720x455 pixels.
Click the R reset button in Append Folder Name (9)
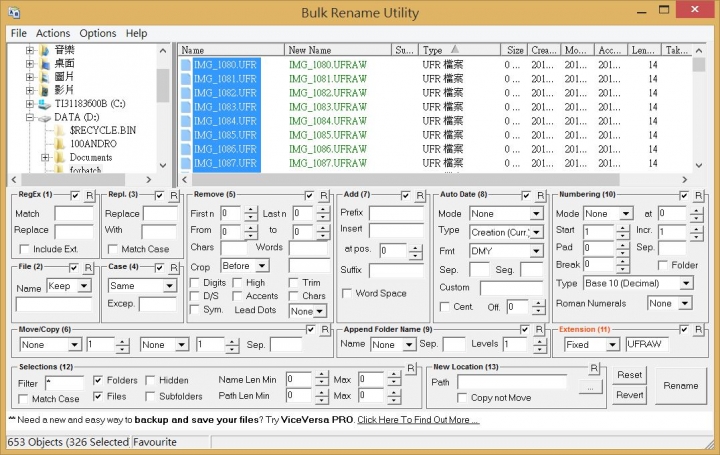[539, 330]
